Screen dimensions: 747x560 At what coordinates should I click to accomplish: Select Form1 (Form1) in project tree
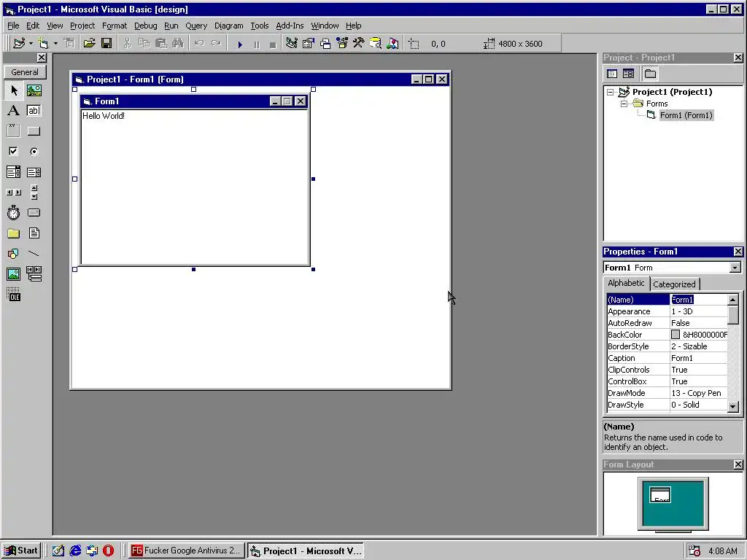coord(686,115)
